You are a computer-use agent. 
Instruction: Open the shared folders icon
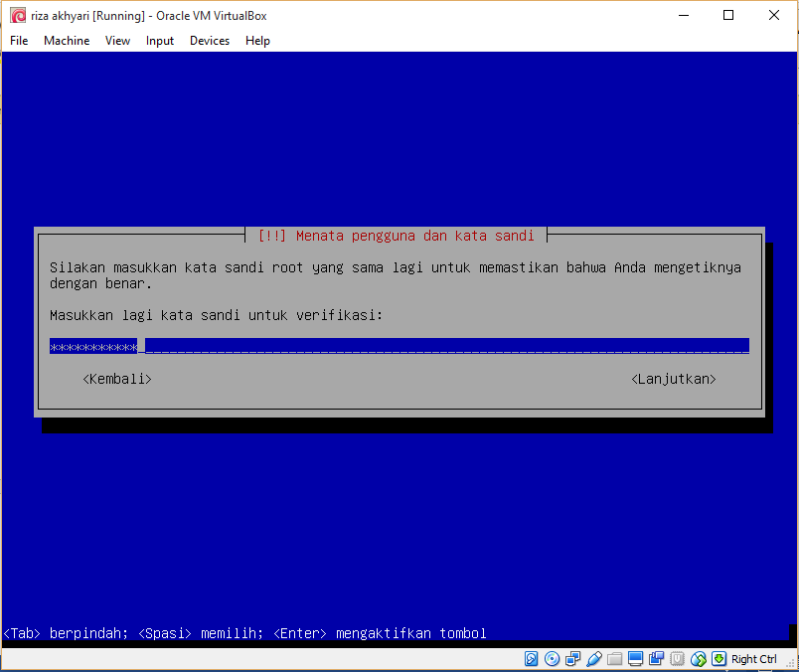pos(614,659)
